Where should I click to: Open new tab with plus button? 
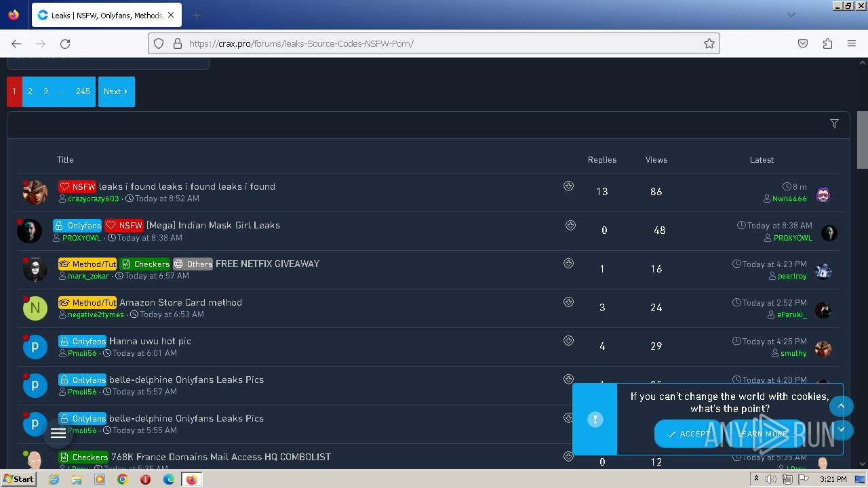point(196,15)
